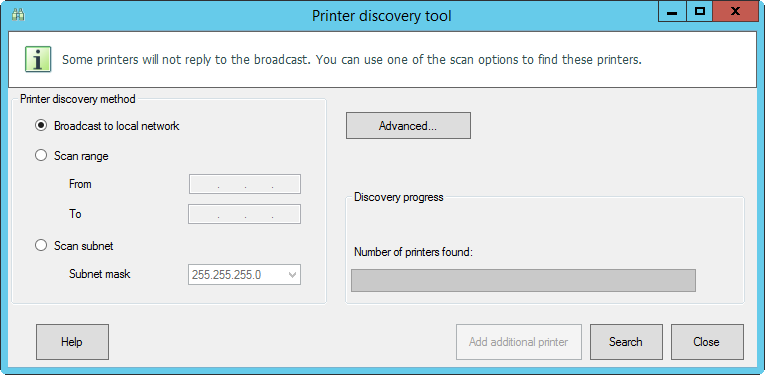Open the Subnet mask dropdown arrow
Screen dimensions: 765x375
tap(293, 275)
